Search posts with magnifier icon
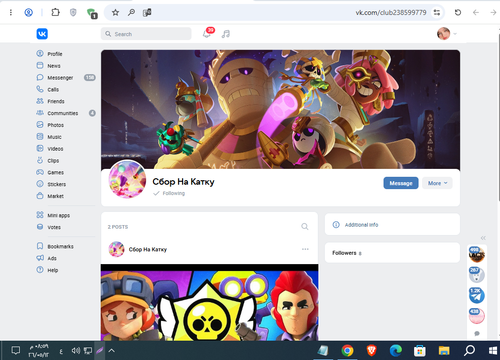 (x=305, y=227)
